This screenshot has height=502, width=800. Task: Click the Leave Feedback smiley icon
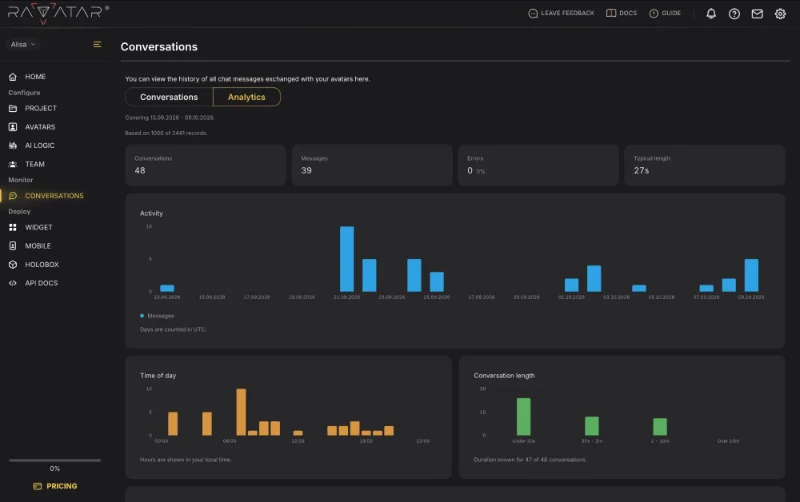tap(533, 13)
